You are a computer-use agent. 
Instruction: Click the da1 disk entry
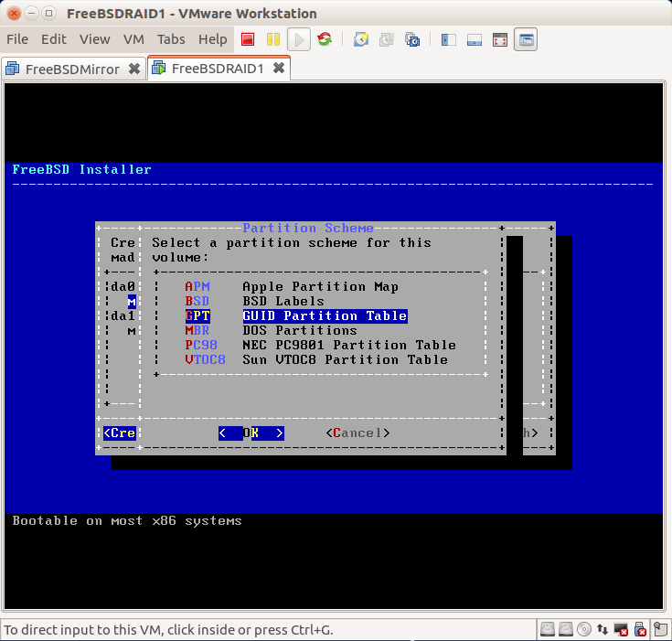click(123, 316)
